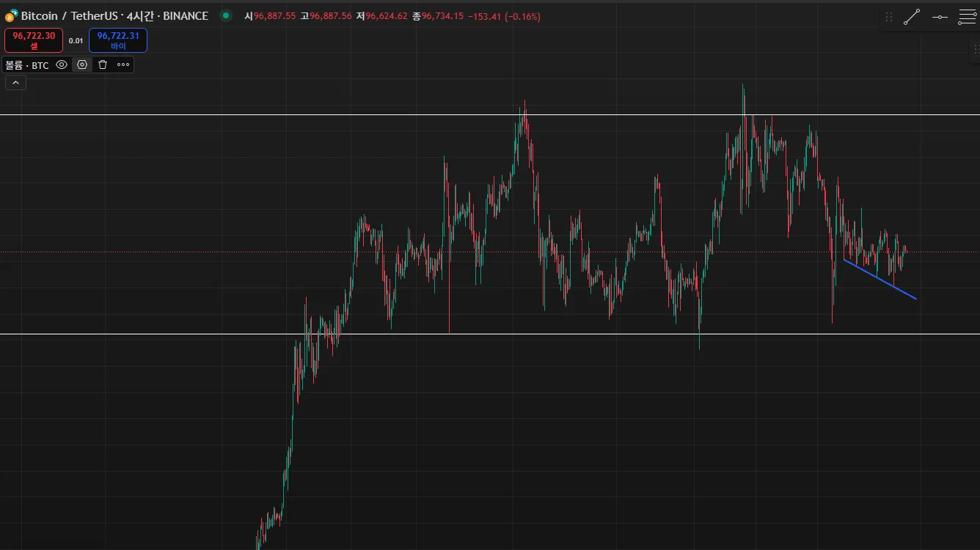The width and height of the screenshot is (980, 550).
Task: Open the volume indicator settings
Action: (x=82, y=65)
